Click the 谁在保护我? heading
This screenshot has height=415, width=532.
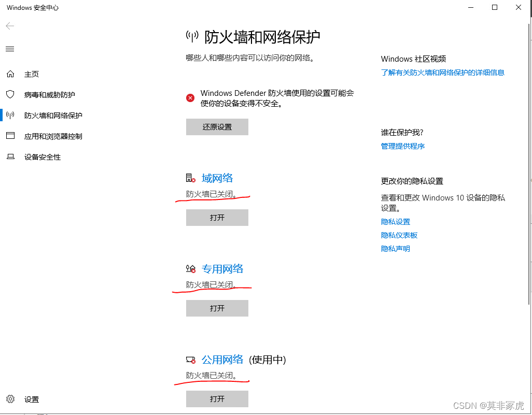(402, 132)
